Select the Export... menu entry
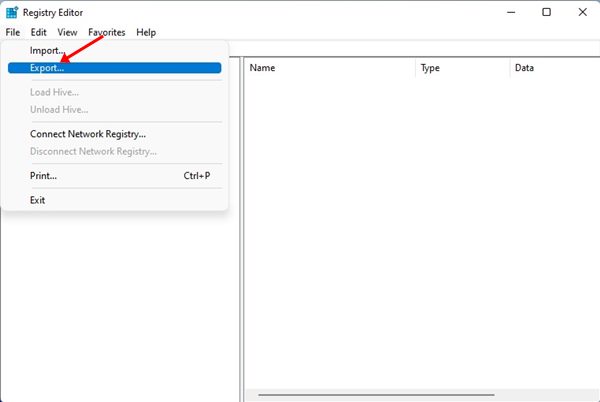Viewport: 600px width, 402px height. coord(114,68)
